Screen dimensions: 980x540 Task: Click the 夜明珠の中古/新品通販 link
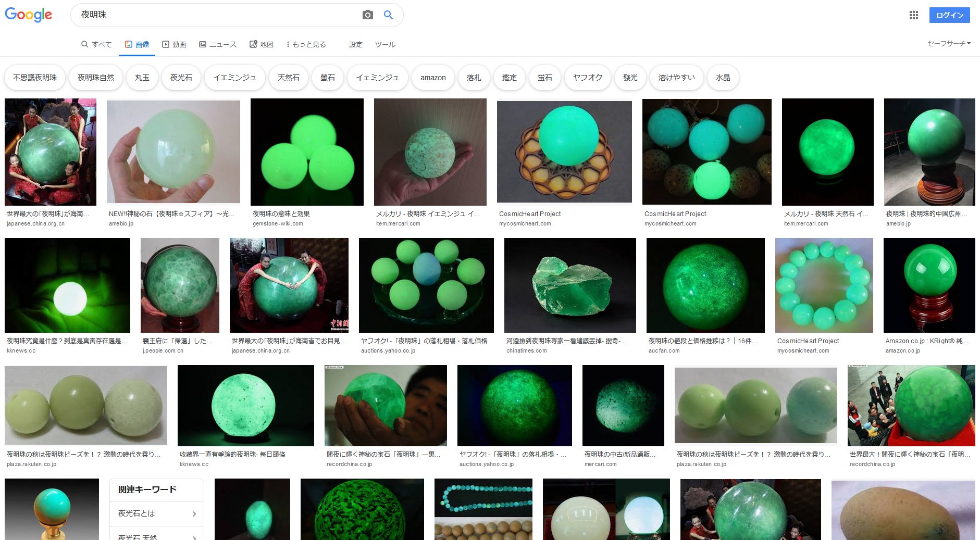[620, 454]
